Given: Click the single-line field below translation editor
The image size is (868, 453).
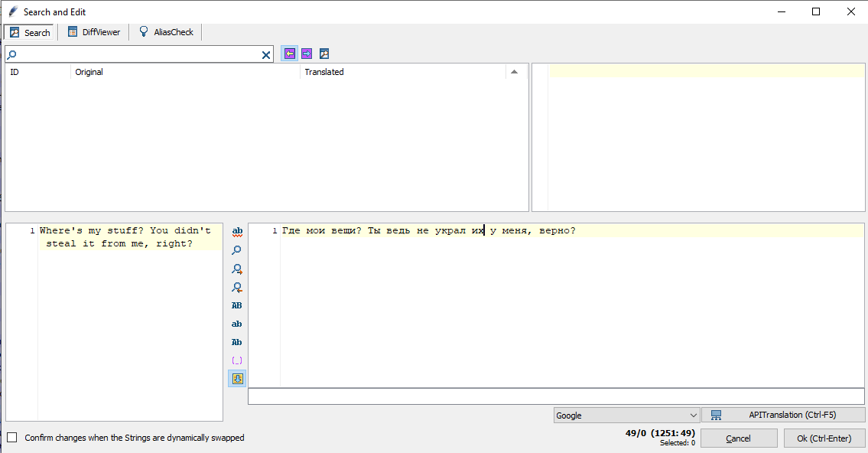Looking at the screenshot, I should 556,396.
